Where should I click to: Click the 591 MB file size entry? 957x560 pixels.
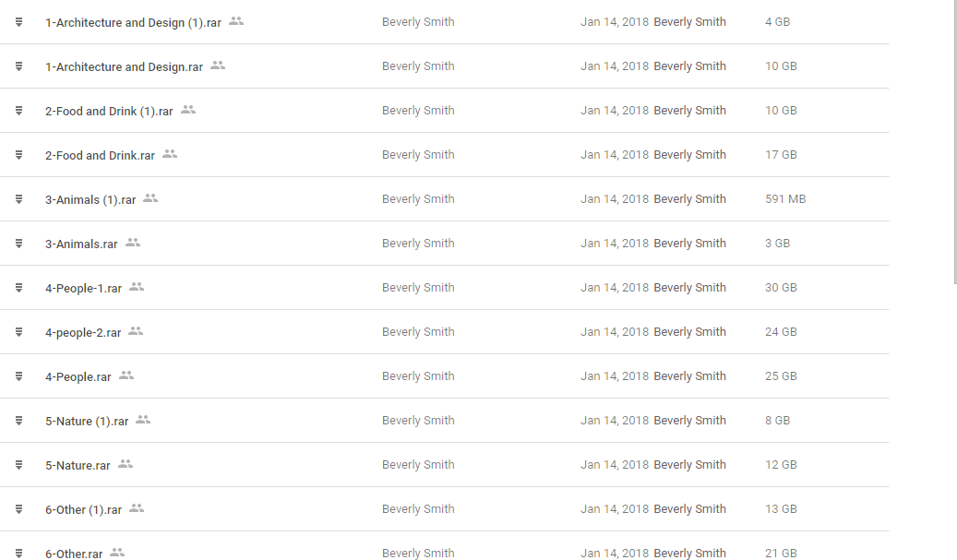click(x=785, y=199)
